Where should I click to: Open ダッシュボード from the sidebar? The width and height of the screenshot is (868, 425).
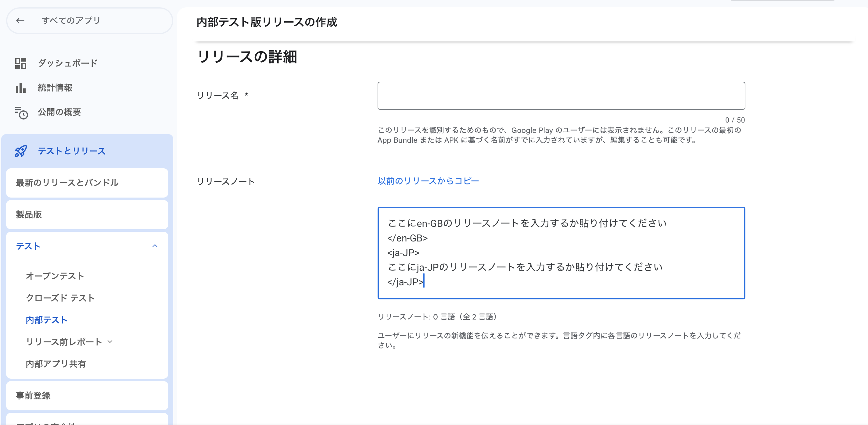click(67, 63)
